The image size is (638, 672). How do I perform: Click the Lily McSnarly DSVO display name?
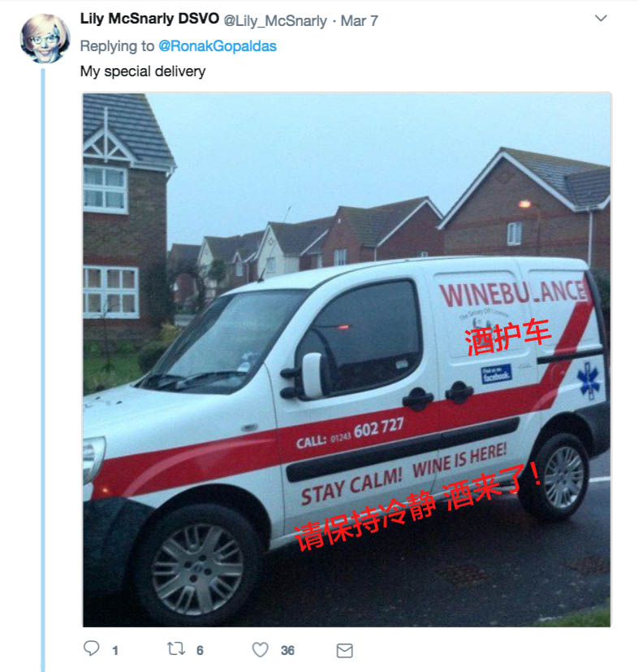tap(149, 19)
